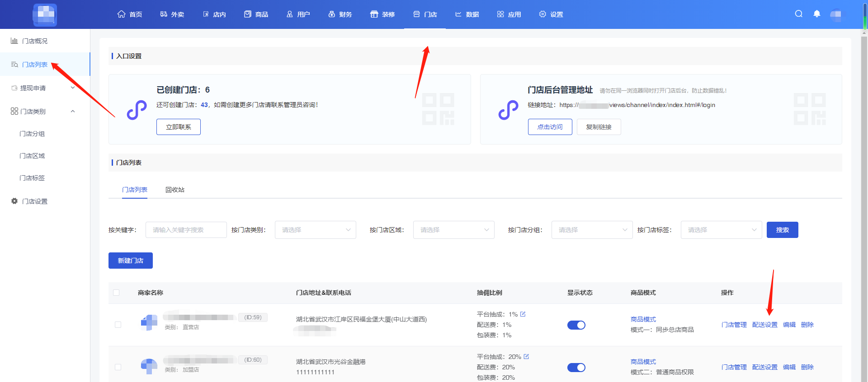Viewport: 868px width, 382px height.
Task: Open the notification bell
Action: click(x=816, y=14)
